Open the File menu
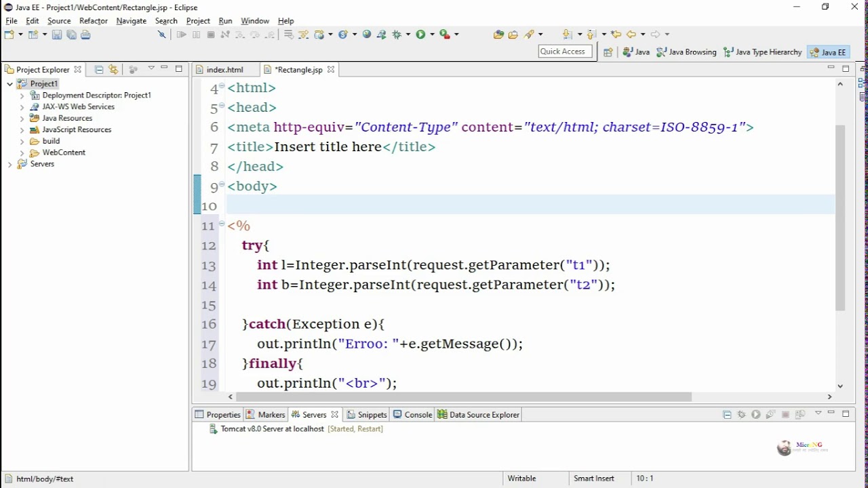This screenshot has height=488, width=868. (12, 21)
